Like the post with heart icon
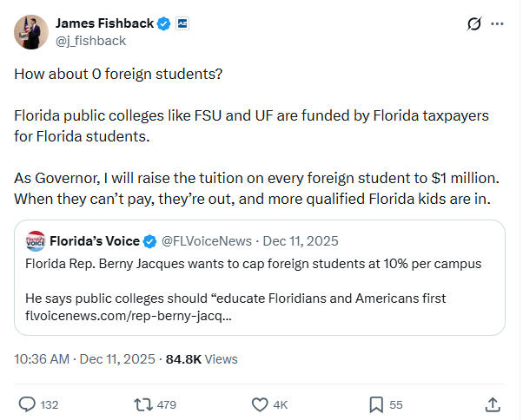This screenshot has width=523, height=420. [259, 404]
